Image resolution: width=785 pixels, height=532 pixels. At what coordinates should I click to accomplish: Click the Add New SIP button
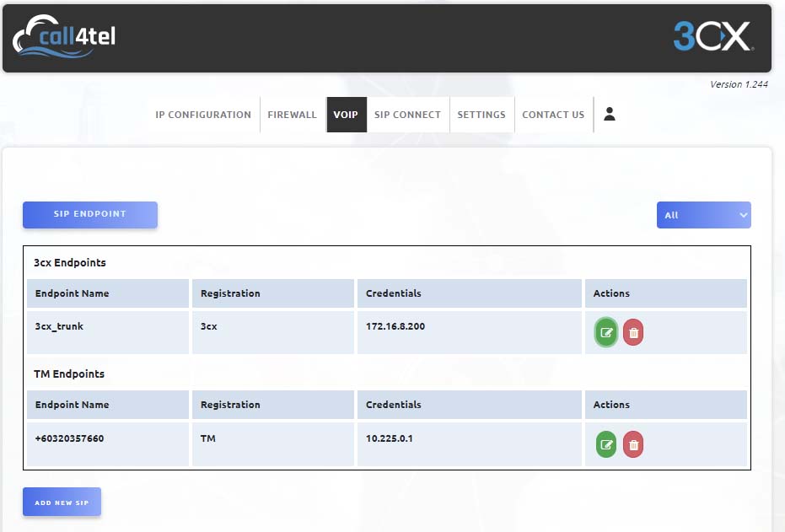[x=62, y=502]
